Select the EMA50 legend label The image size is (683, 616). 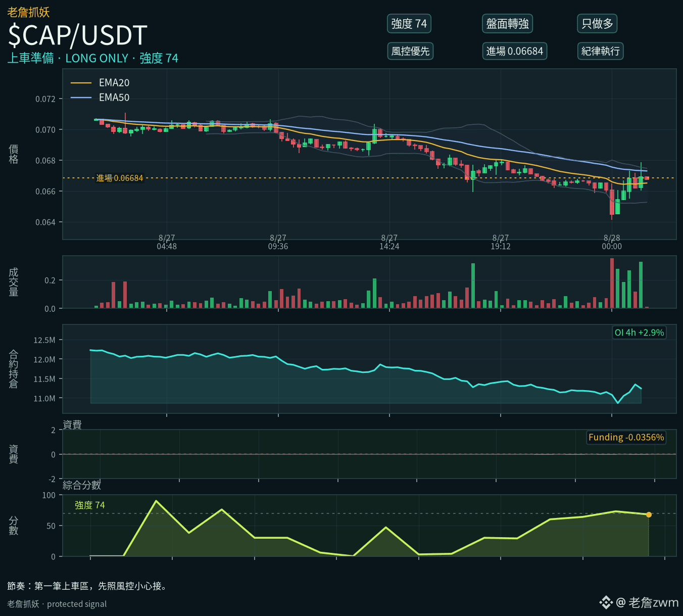pos(114,98)
